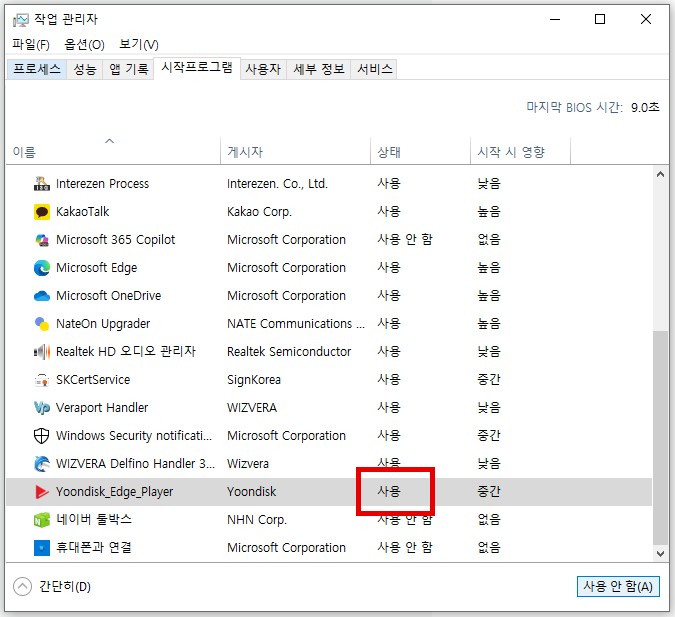This screenshot has height=617, width=675.
Task: Click the SignKorea publisher cell
Action: click(254, 380)
